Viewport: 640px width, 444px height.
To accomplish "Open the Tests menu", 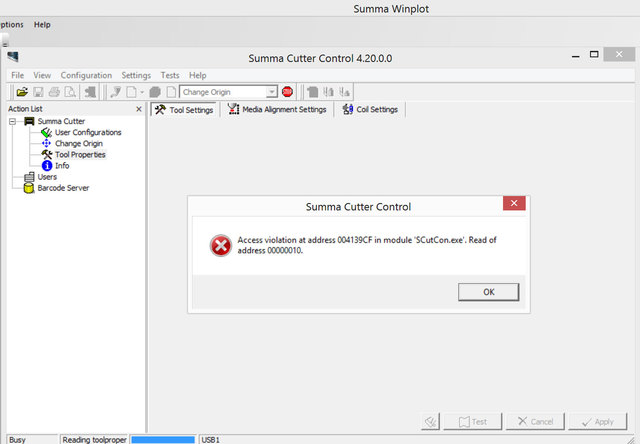I will [x=170, y=75].
